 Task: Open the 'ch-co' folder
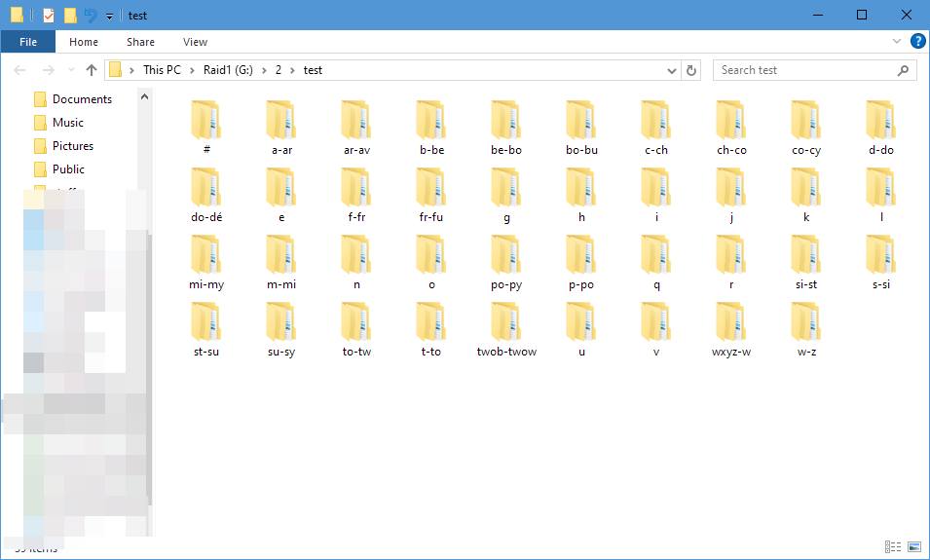(x=731, y=128)
